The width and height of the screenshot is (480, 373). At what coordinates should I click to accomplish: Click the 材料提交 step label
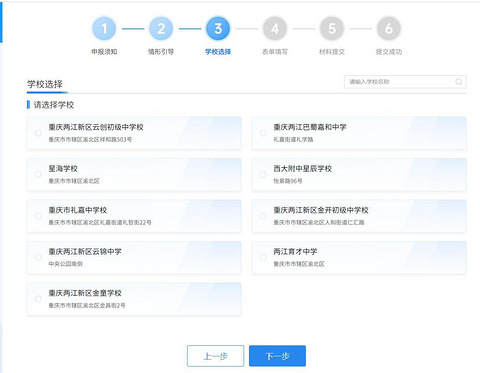pyautogui.click(x=332, y=52)
